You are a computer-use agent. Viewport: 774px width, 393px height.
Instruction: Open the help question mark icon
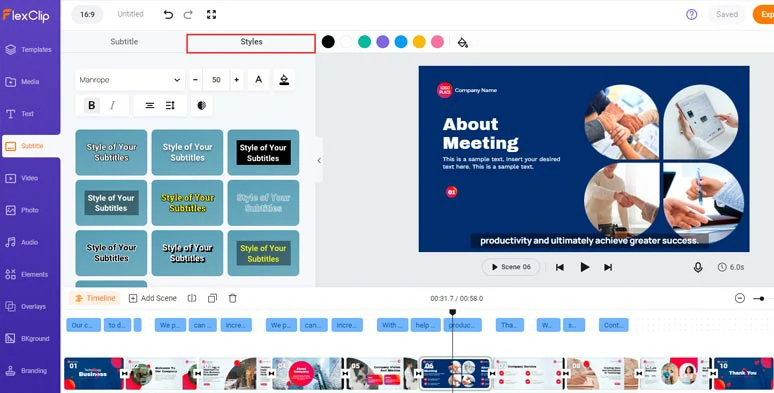692,14
